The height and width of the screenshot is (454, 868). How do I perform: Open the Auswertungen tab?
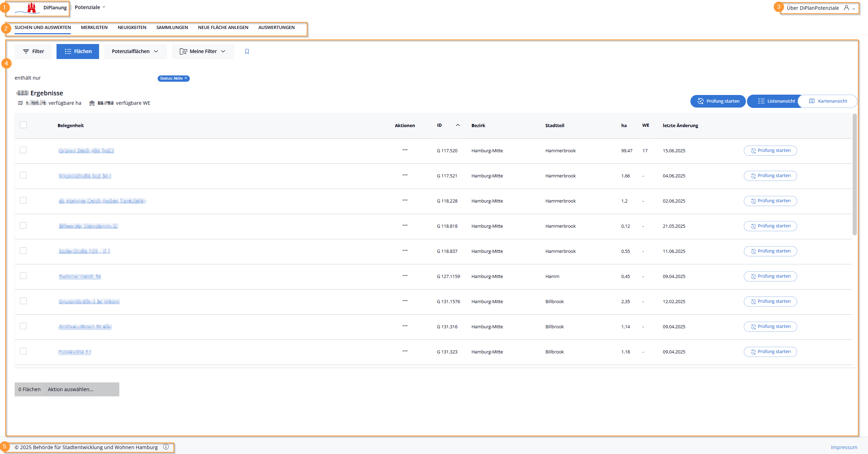(276, 28)
